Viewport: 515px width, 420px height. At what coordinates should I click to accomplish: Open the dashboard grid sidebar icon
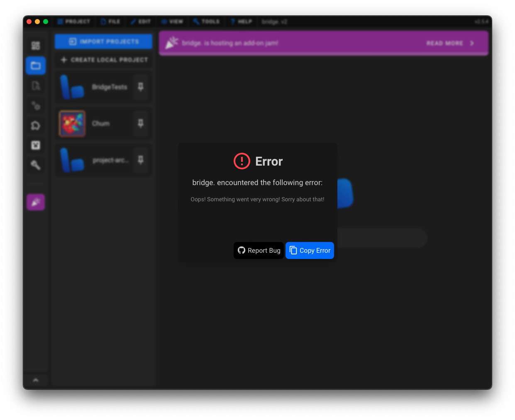coord(36,45)
